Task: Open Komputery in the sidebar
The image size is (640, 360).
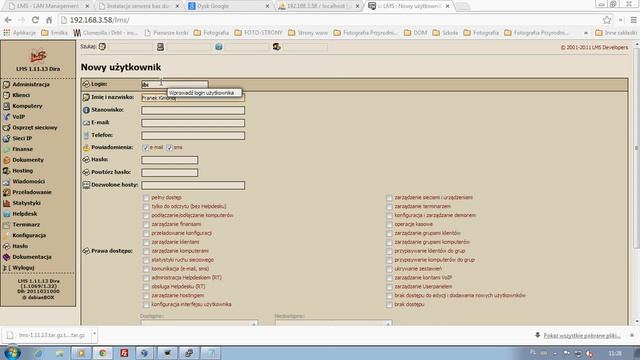Action: pyautogui.click(x=27, y=106)
